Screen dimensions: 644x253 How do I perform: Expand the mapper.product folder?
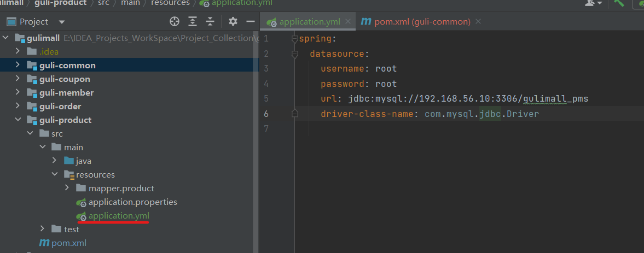coord(66,188)
